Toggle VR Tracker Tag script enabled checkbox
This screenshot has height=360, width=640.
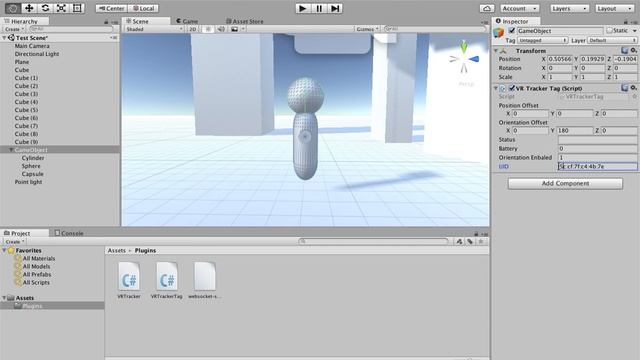click(511, 88)
